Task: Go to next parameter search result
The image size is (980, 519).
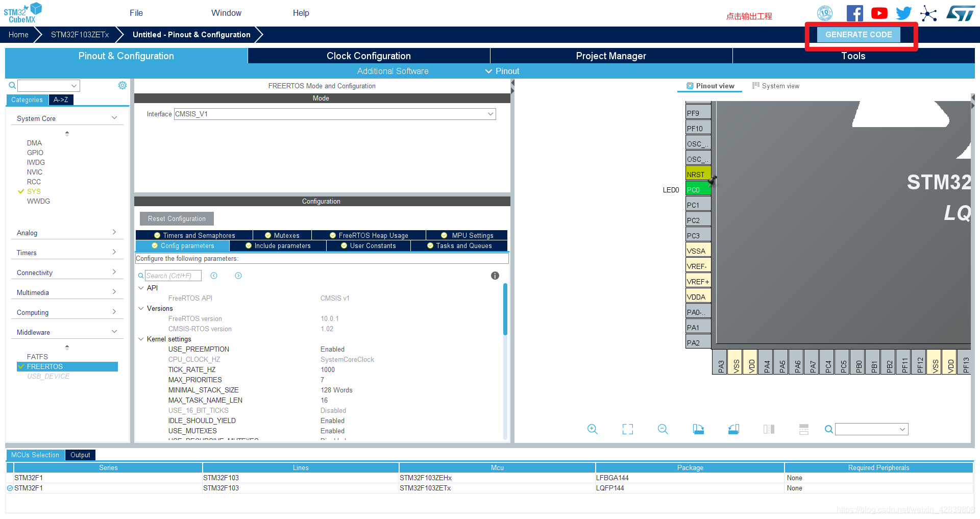Action: coord(238,276)
